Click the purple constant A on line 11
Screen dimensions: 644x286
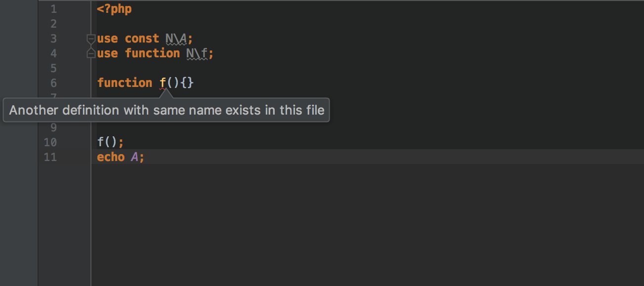[x=134, y=157]
